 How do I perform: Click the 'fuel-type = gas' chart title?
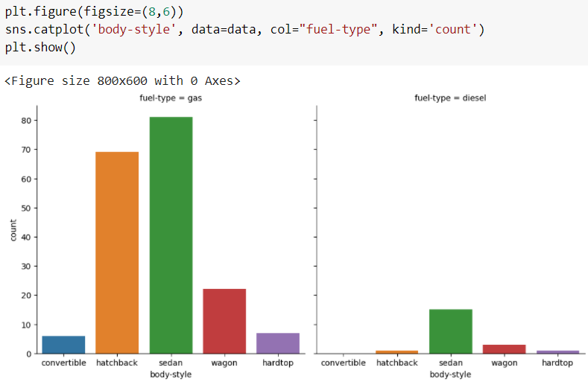click(x=171, y=98)
